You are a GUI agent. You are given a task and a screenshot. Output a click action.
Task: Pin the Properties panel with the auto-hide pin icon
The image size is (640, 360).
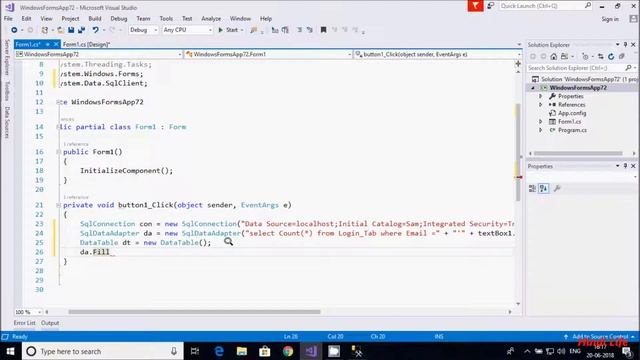pos(625,166)
